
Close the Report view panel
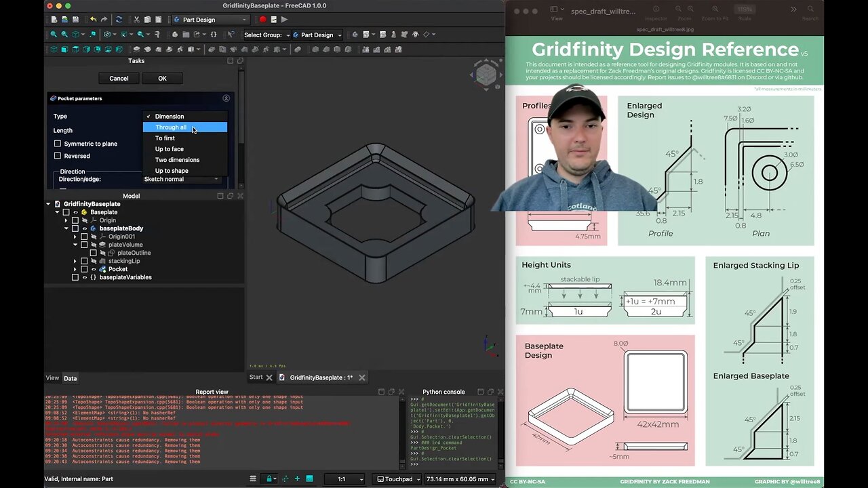point(401,392)
